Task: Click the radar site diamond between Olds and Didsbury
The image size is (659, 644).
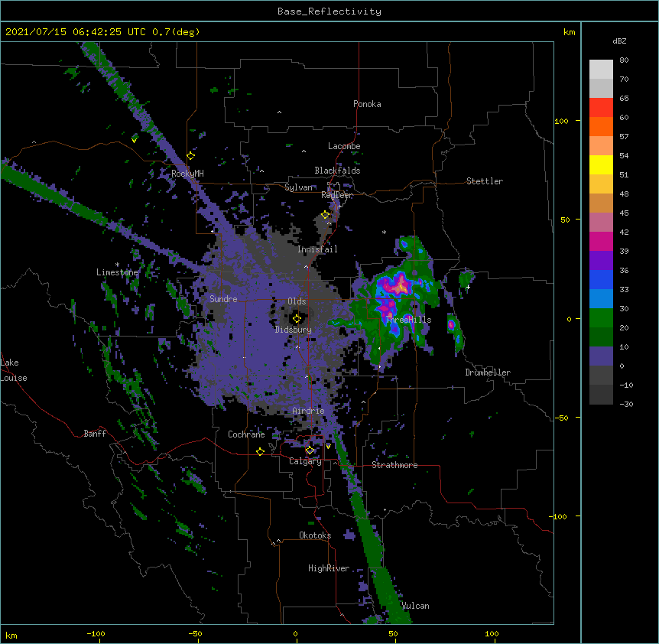Action: tap(297, 319)
